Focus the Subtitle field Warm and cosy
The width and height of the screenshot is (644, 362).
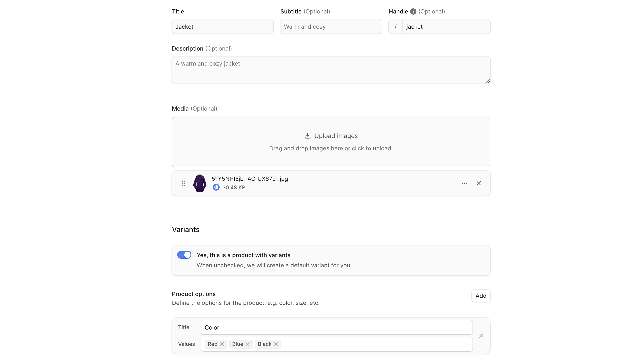pyautogui.click(x=331, y=26)
